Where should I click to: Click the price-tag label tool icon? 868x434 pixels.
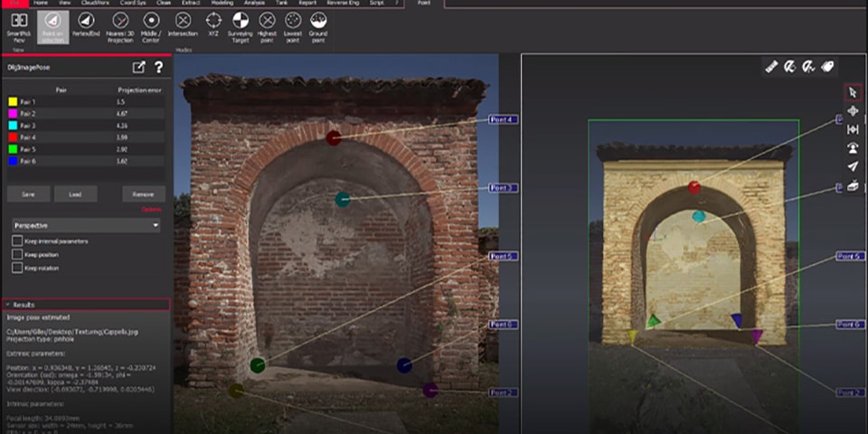[827, 67]
